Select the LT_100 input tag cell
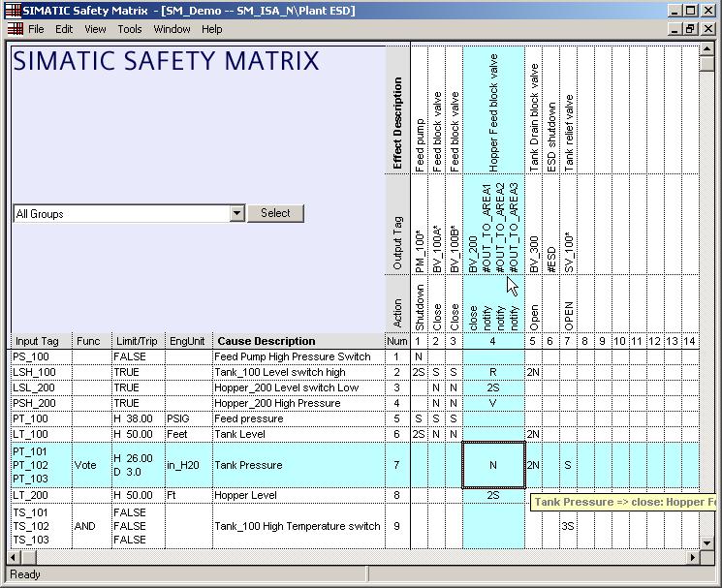This screenshot has width=722, height=588. tap(41, 434)
